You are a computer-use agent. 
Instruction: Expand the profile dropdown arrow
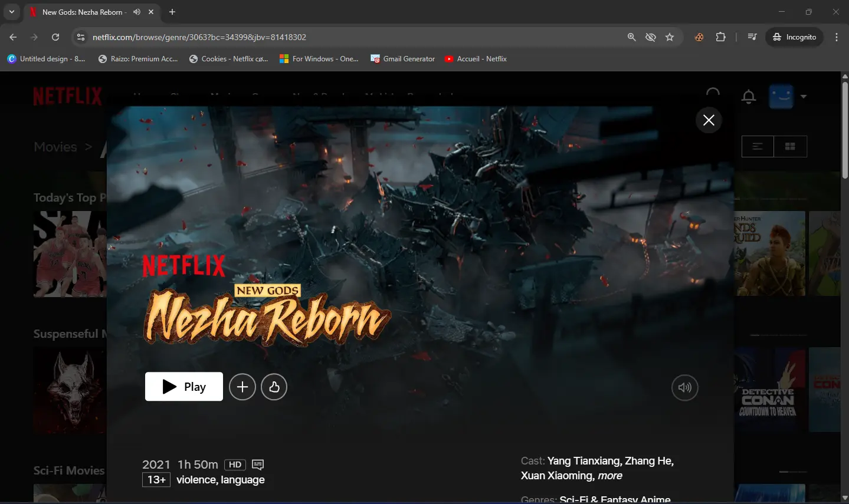point(803,97)
